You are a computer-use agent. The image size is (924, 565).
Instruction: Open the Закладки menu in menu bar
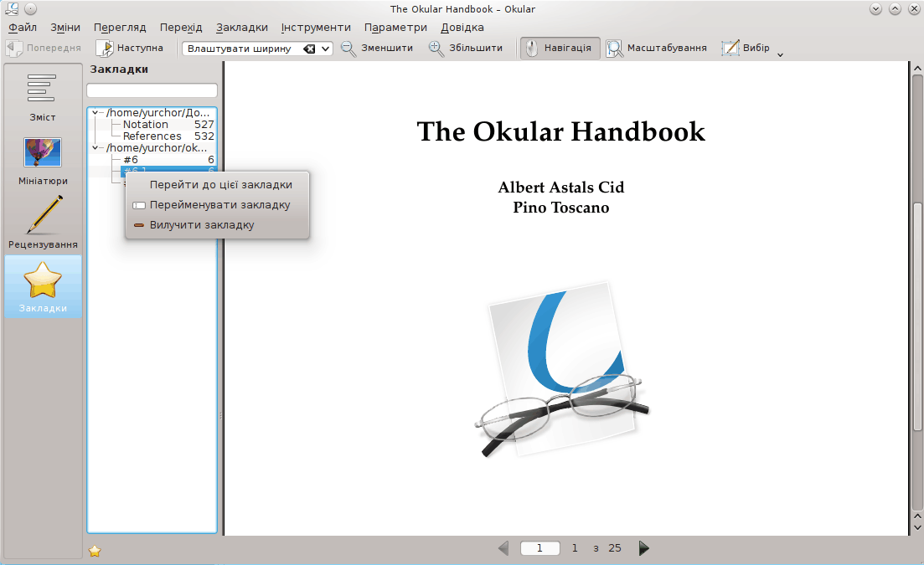pos(241,28)
